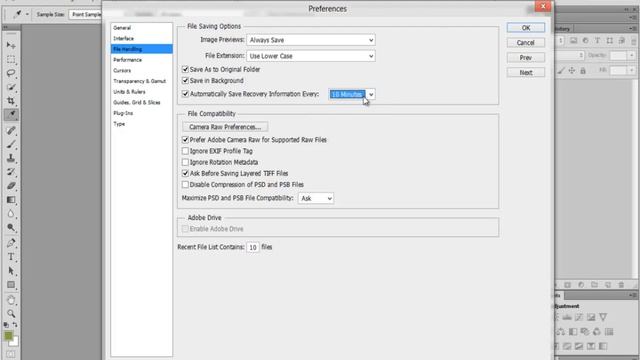Click the Next button
640x360 pixels.
tap(526, 72)
